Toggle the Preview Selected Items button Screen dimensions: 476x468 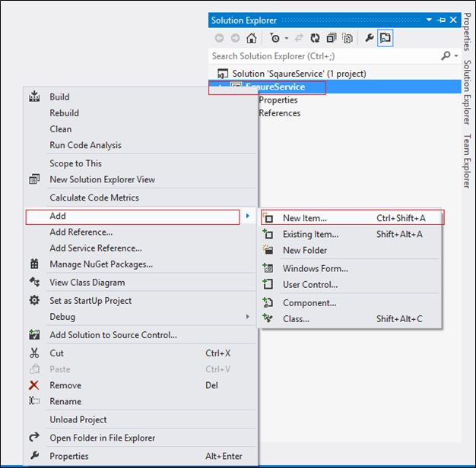[386, 38]
